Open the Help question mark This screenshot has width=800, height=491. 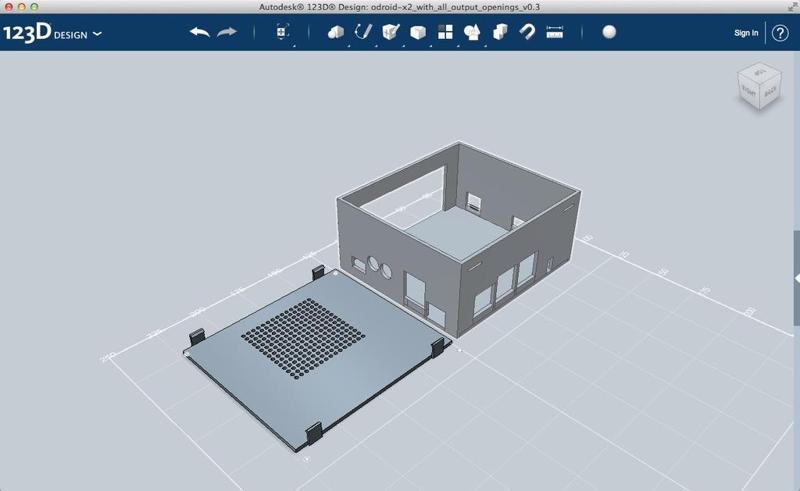(780, 33)
